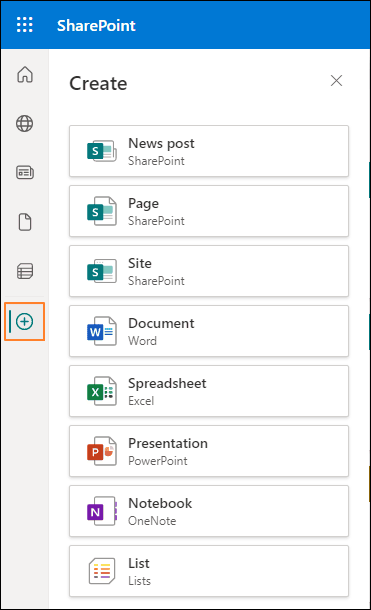Create a new OneNote Notebook
This screenshot has height=610, width=371.
tap(209, 511)
